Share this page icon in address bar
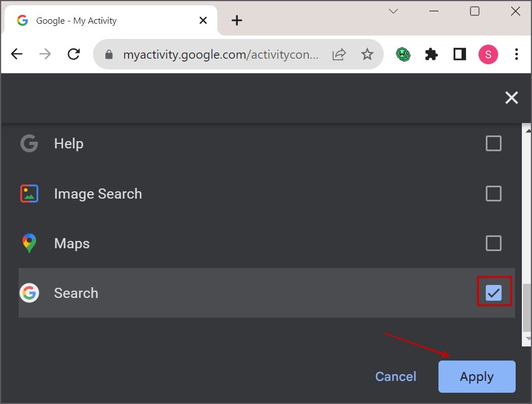This screenshot has width=532, height=404. coord(339,54)
